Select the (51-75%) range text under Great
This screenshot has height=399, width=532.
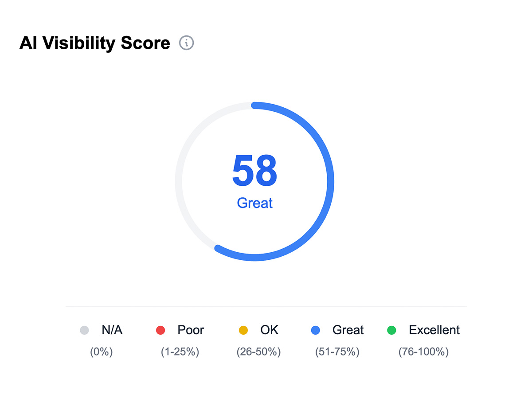(336, 352)
